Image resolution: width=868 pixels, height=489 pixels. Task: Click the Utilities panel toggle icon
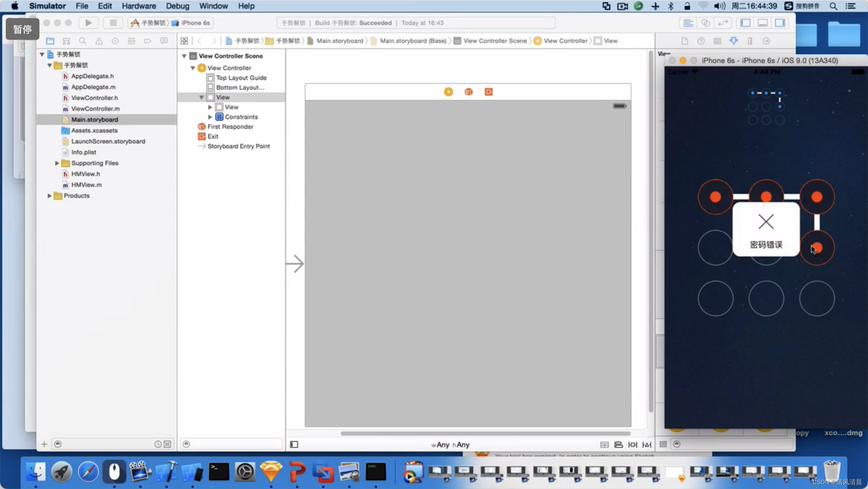coord(780,23)
